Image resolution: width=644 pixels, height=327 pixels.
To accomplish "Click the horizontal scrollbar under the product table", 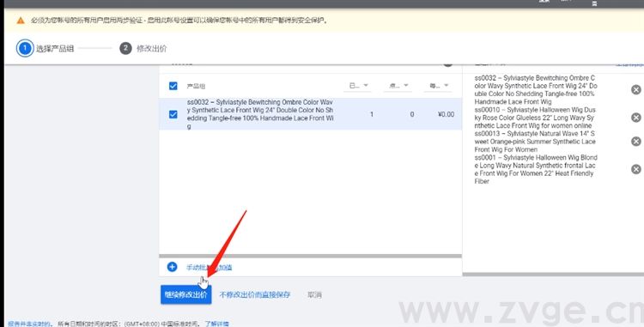I will (x=311, y=256).
